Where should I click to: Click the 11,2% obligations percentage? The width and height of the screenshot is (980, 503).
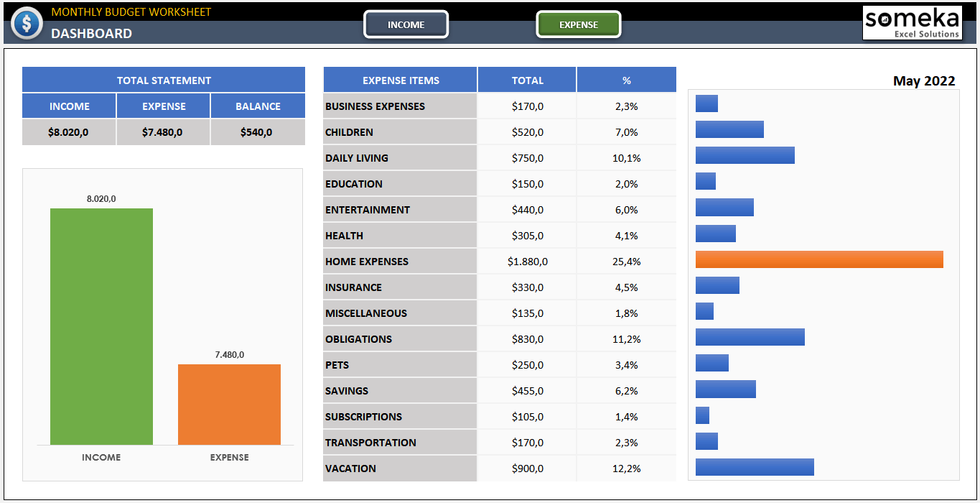tap(627, 339)
